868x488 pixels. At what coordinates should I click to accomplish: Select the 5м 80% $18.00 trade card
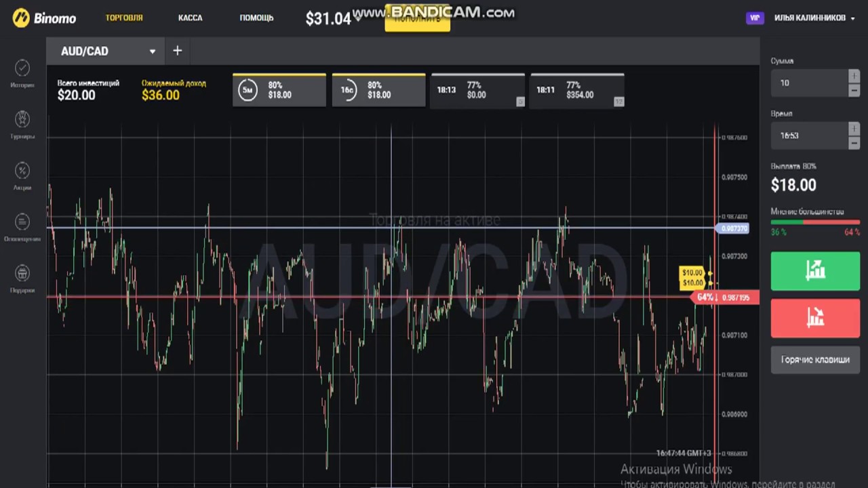coord(279,90)
